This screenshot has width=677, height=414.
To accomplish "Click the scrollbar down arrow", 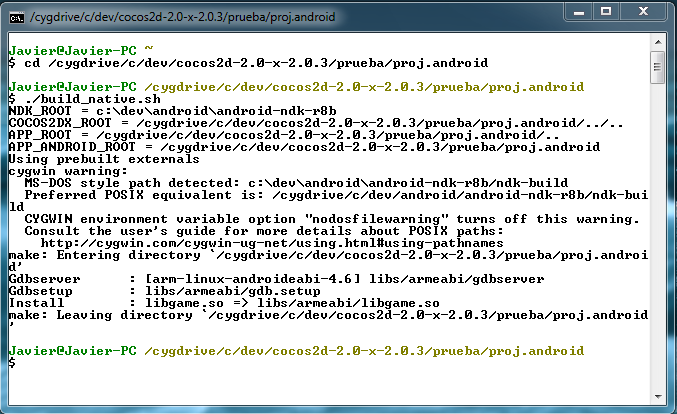I will coord(658,397).
